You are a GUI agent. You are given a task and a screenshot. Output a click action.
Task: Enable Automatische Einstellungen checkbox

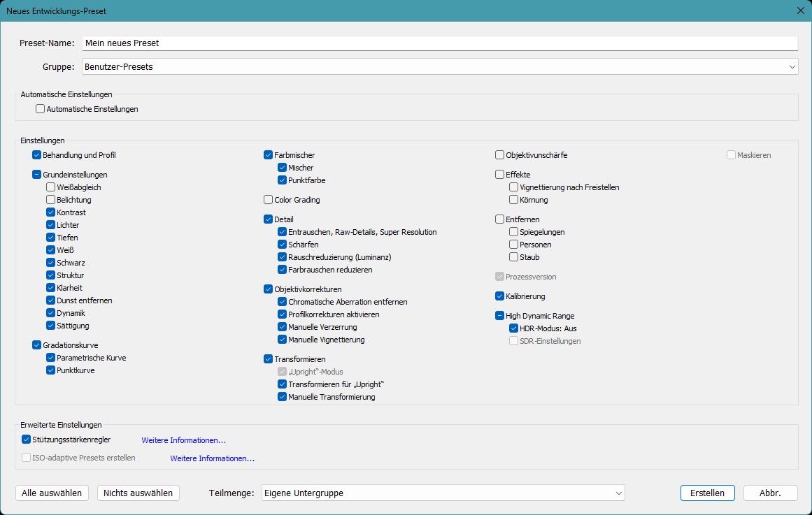point(41,109)
